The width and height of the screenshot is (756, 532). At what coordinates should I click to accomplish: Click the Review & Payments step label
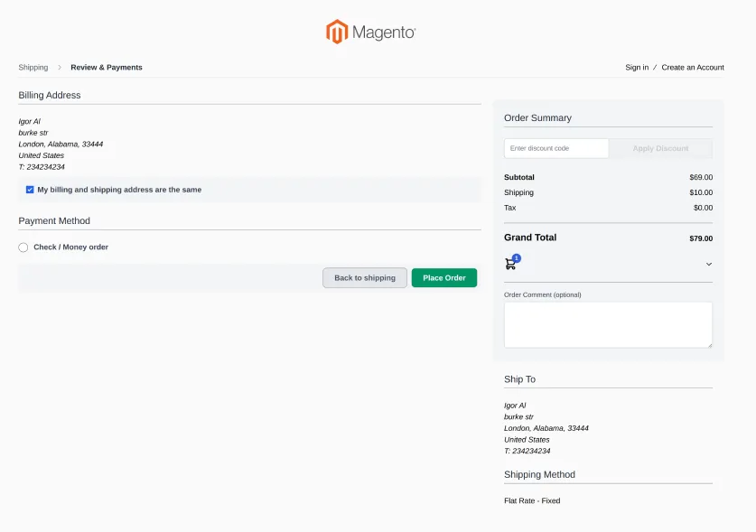105,67
